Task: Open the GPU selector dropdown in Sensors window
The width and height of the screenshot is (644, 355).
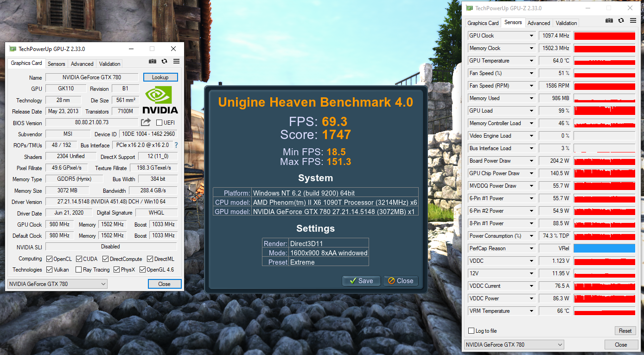Action: click(514, 345)
